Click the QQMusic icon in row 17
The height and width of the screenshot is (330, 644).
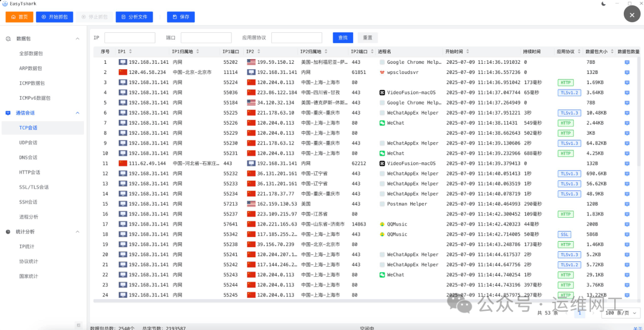click(382, 224)
